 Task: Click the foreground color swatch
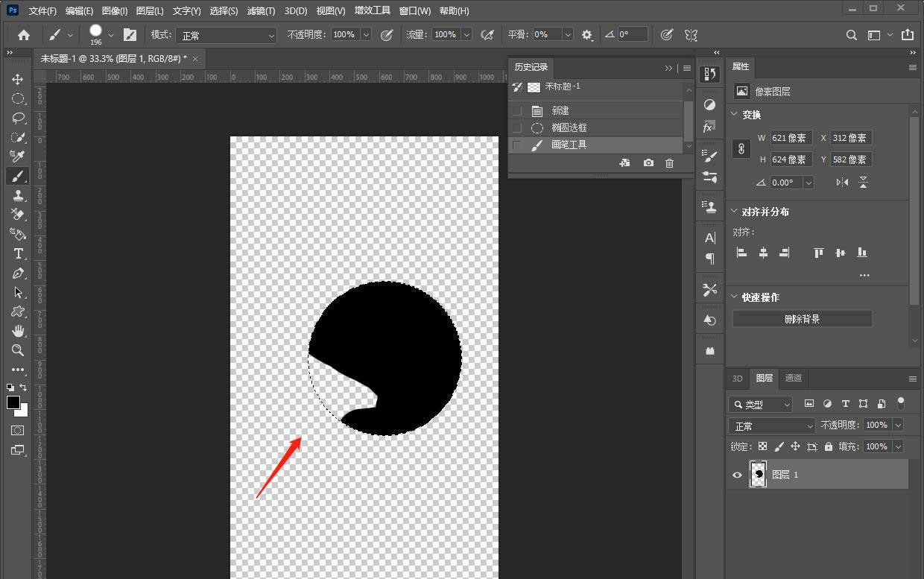point(13,402)
